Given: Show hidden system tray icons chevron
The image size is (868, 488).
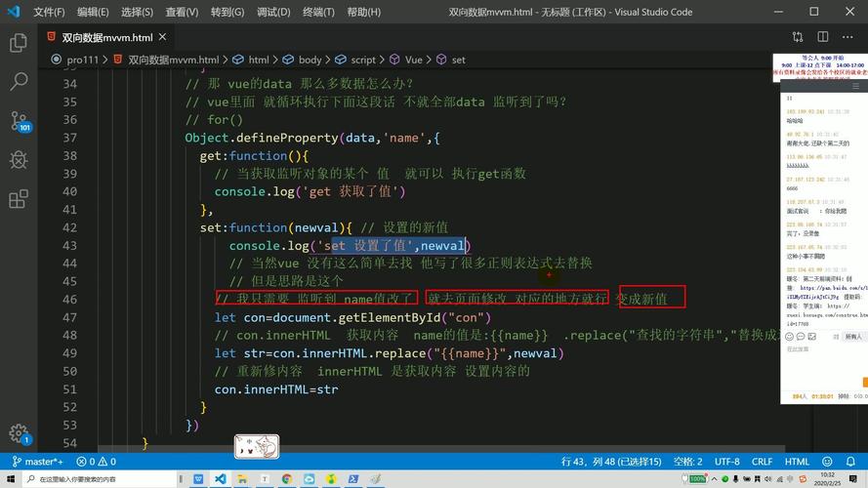Looking at the screenshot, I should coord(714,478).
